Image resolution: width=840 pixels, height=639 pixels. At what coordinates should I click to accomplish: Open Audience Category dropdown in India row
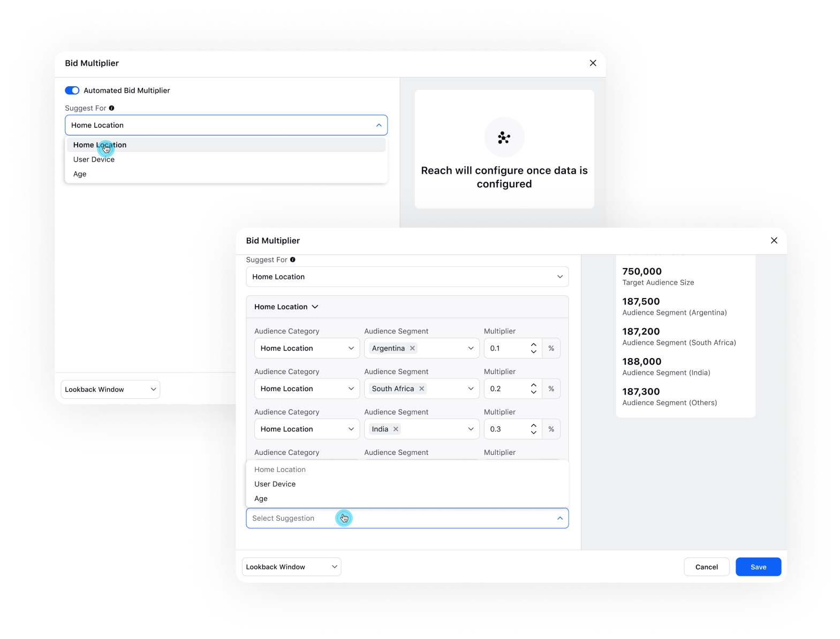(307, 429)
